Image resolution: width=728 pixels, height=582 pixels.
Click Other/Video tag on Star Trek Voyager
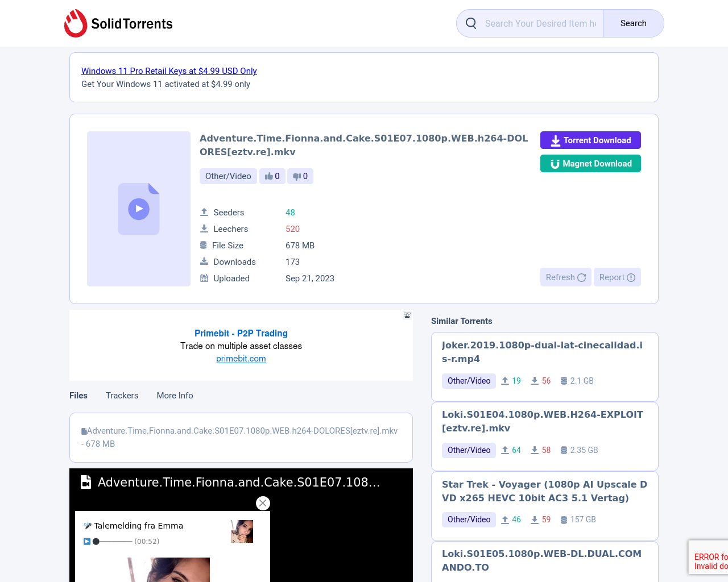click(469, 519)
